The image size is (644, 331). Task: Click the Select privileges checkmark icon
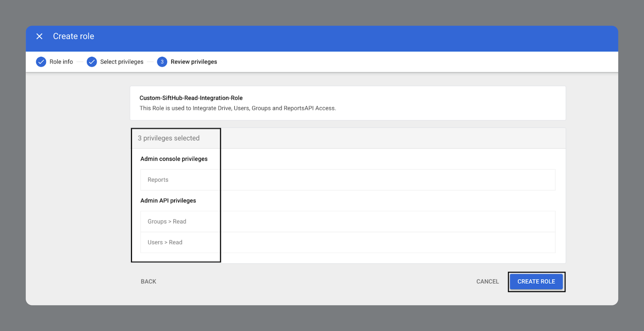click(92, 62)
